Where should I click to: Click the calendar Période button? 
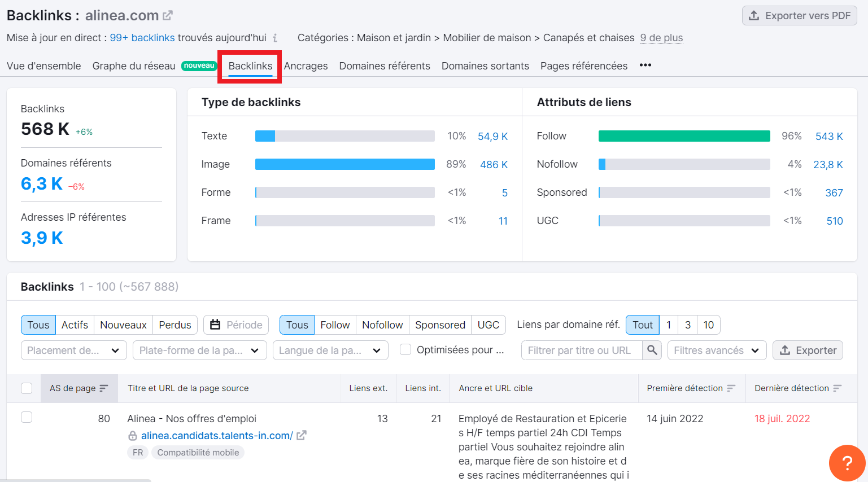[x=236, y=325]
